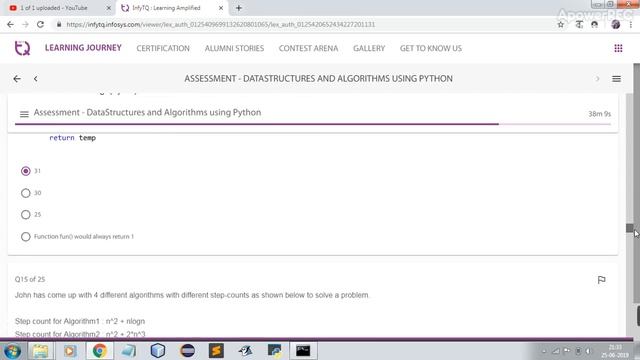Open the assessment question list menu icon

click(24, 114)
